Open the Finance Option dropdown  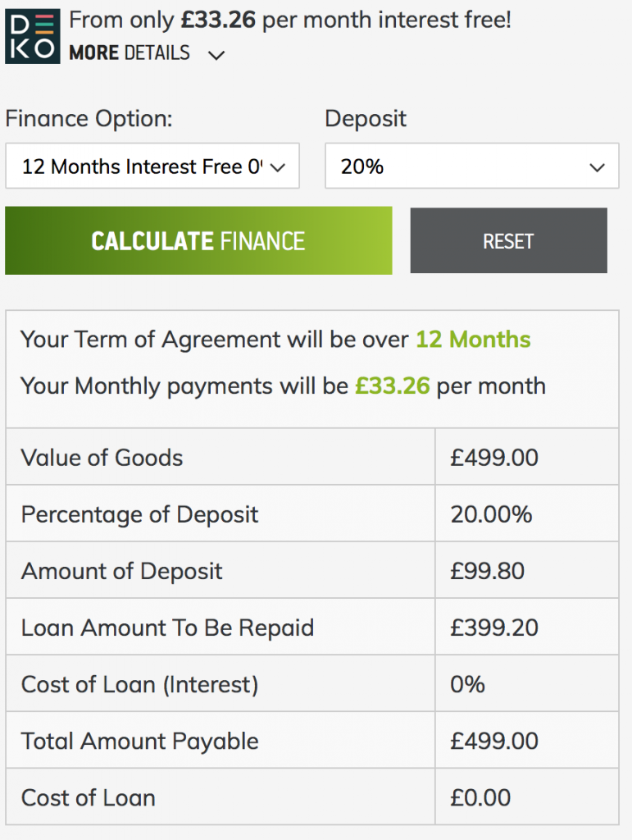(152, 166)
